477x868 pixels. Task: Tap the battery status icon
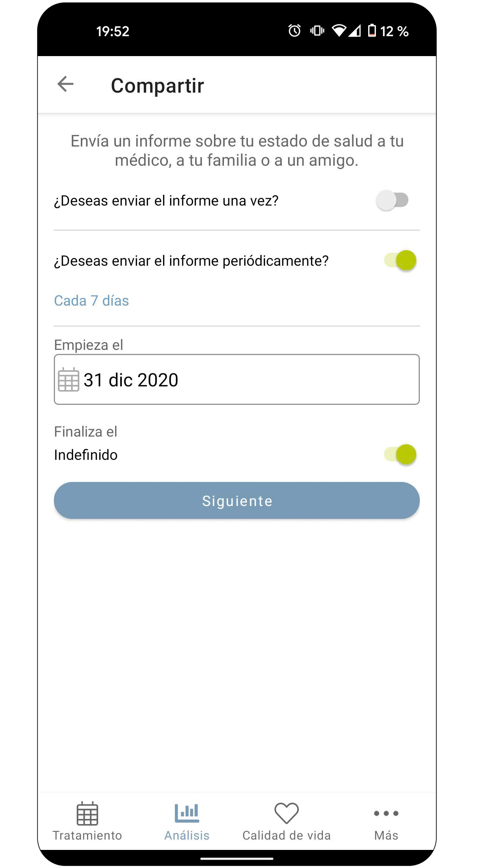point(372,31)
